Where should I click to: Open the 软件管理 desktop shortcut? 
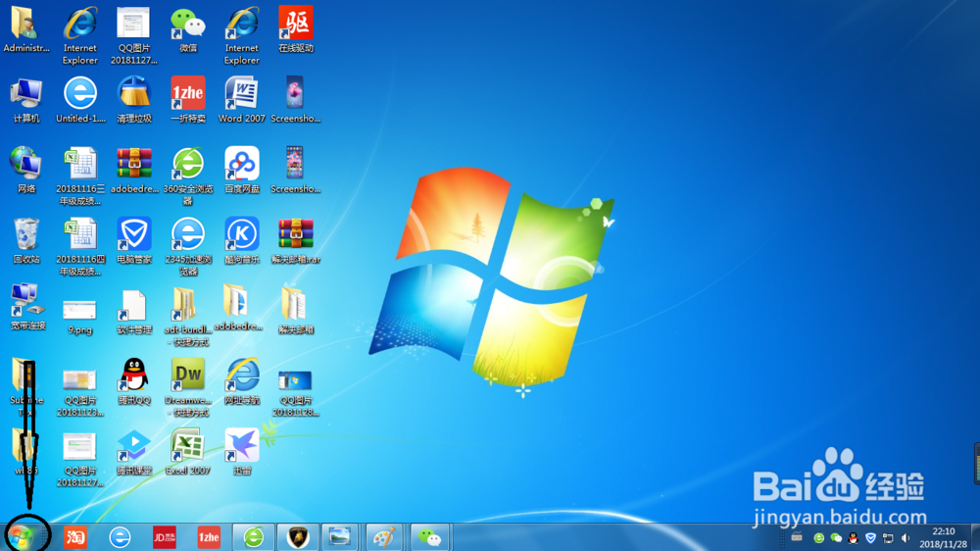(x=133, y=312)
